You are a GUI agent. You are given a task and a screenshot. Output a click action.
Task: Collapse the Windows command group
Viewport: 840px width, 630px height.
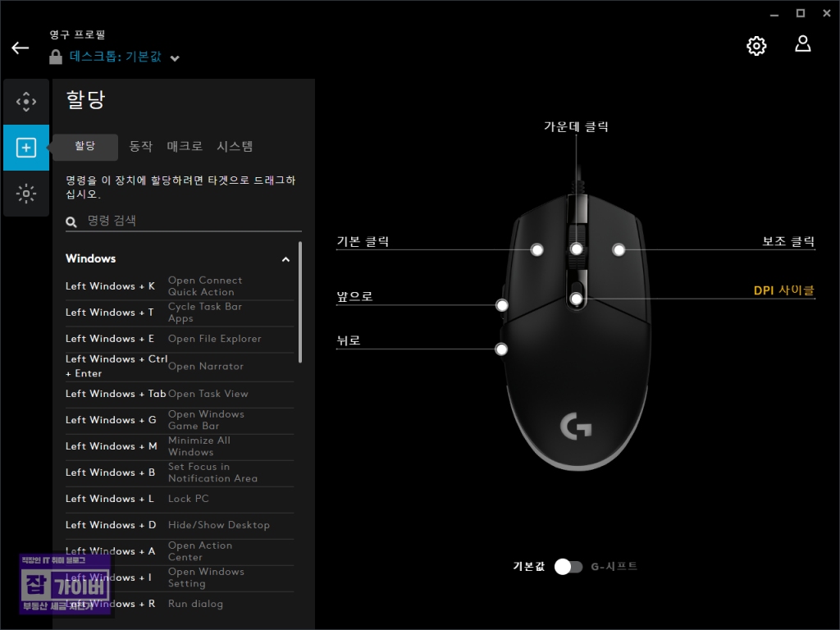click(286, 259)
